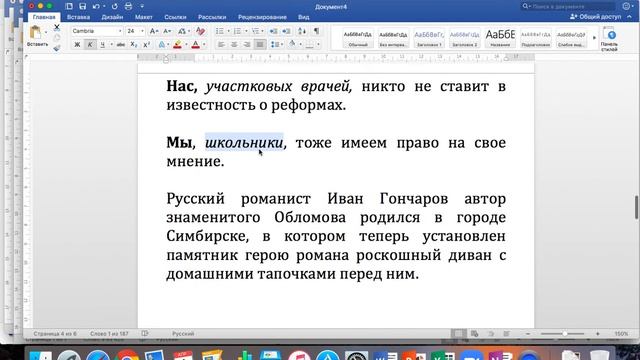640x360 pixels.
Task: Open the Макет (Layout) tab
Action: 144,17
